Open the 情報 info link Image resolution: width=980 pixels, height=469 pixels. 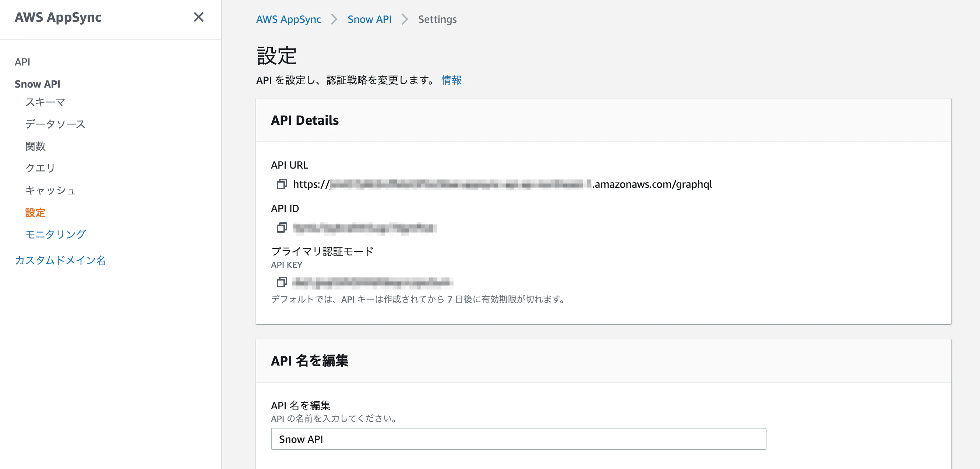coord(452,80)
